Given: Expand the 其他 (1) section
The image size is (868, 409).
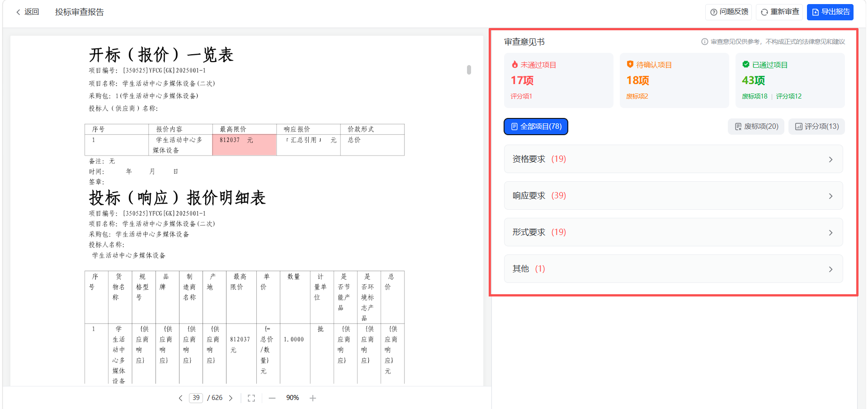Looking at the screenshot, I should pyautogui.click(x=673, y=269).
